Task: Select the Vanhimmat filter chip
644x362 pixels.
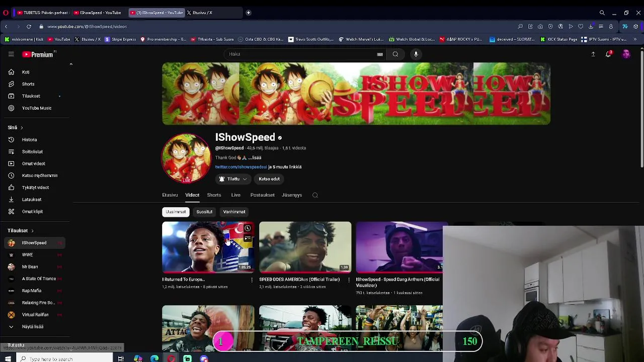Action: pyautogui.click(x=234, y=212)
